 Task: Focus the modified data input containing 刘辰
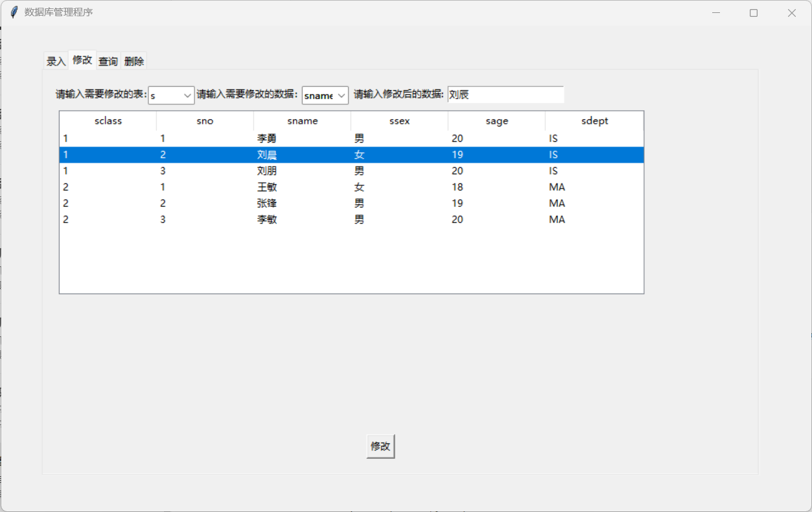pos(505,95)
